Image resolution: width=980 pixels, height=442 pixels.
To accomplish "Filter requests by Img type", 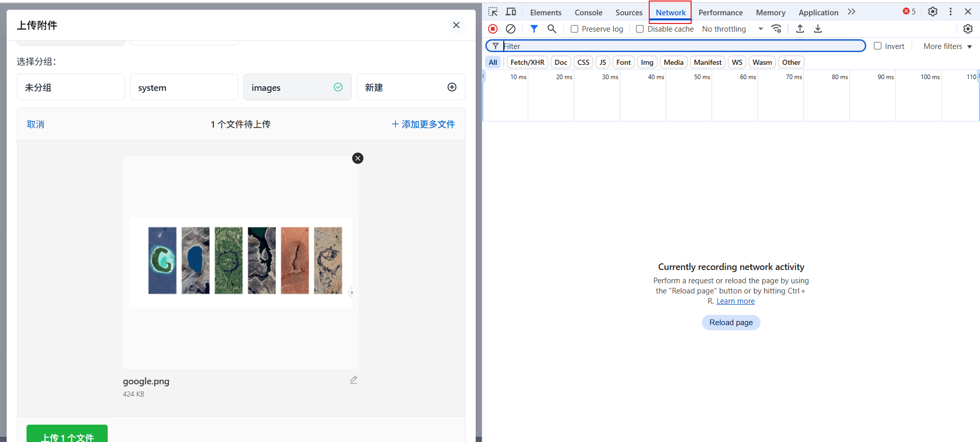I will point(647,62).
